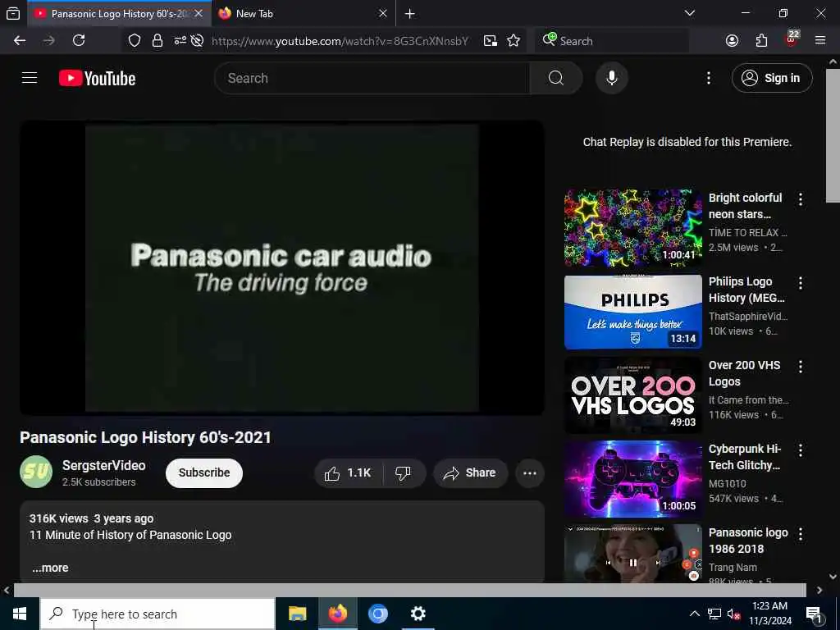Open options for Cyberpunk Hi-Tech video

801,450
